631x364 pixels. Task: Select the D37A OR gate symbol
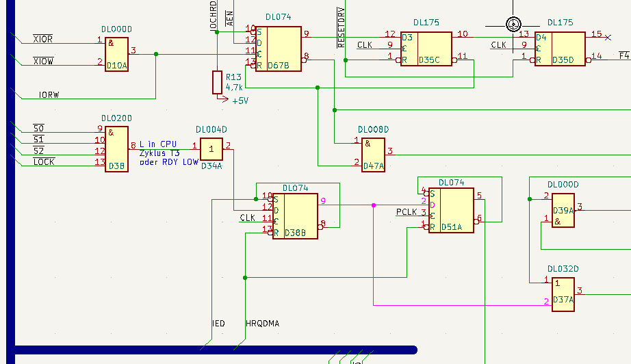(563, 294)
